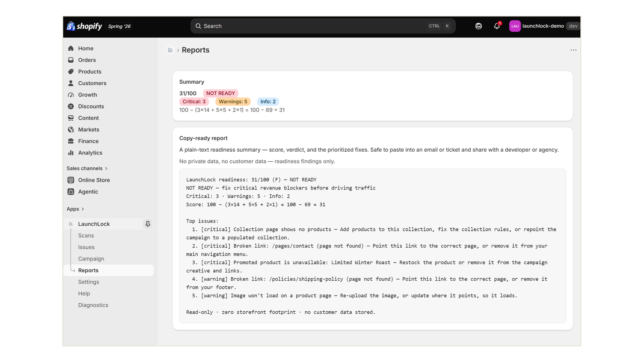Screen dimensions: 644x362
Task: Click the Reports page title
Action: pyautogui.click(x=196, y=50)
